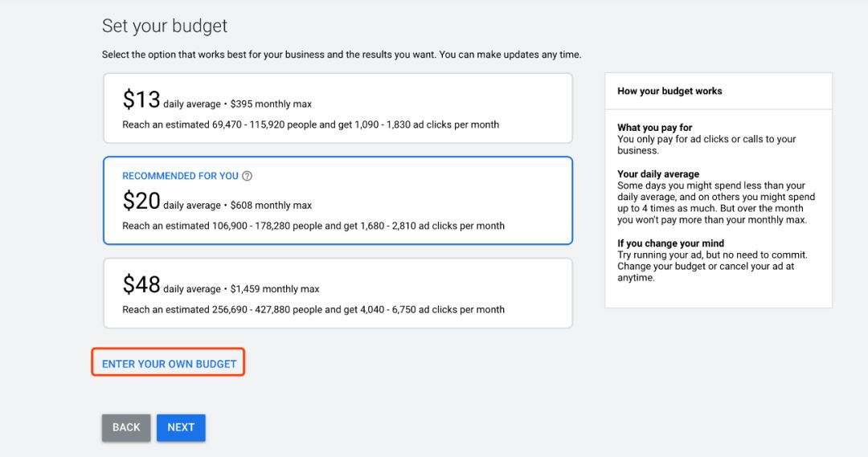
Task: Click the 1,090 - 1,830 ad clicks estimate line
Action: coord(310,124)
